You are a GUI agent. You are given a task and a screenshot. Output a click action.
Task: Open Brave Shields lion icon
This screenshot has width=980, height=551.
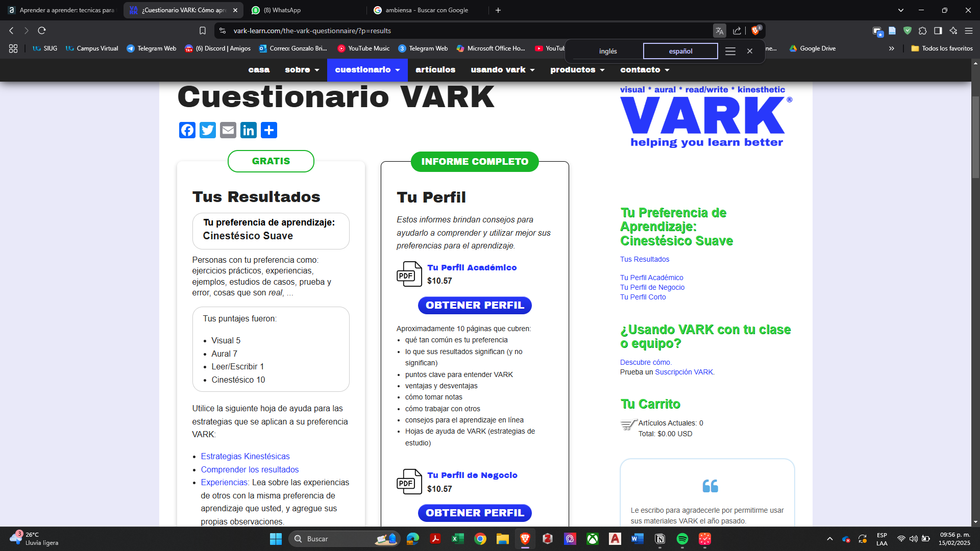pyautogui.click(x=756, y=31)
